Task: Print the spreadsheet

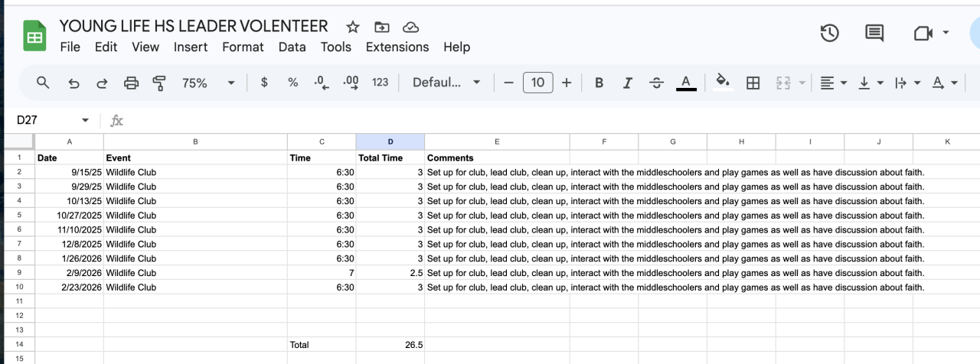Action: 131,83
